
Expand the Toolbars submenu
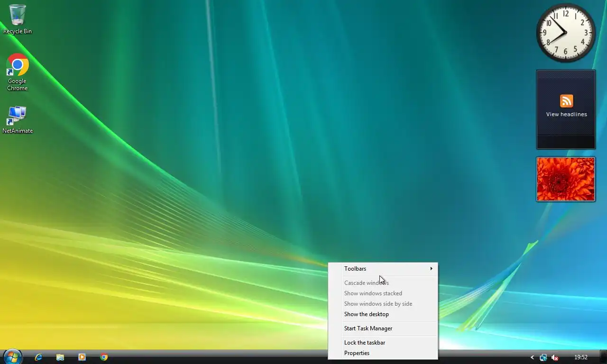383,269
